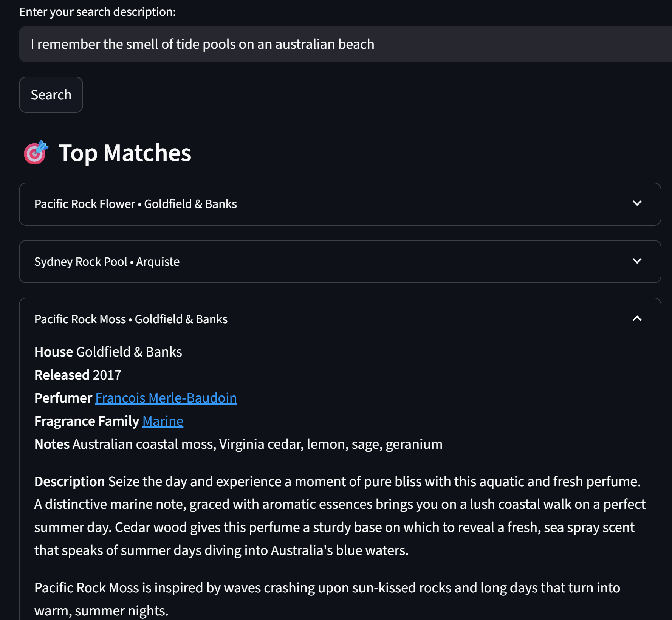672x620 pixels.
Task: Collapse the Pacific Rock Moss • Goldfield & Banks header
Action: pos(340,319)
